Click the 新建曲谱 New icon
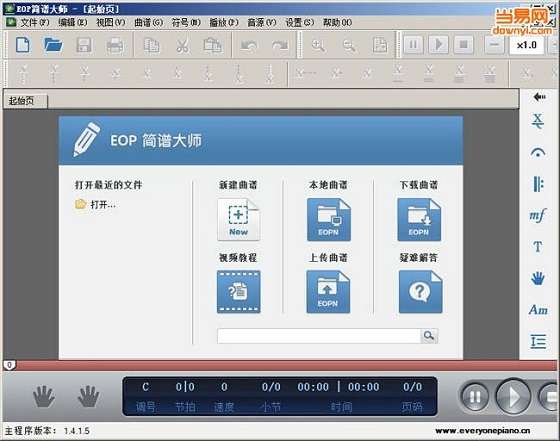Viewport: 560px width, 441px height. (x=239, y=220)
